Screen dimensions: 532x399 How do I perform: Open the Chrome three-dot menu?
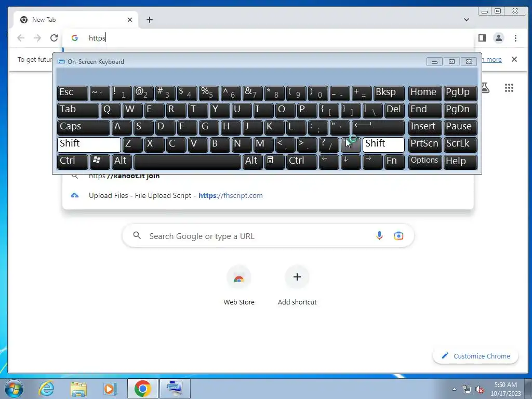[x=515, y=38]
